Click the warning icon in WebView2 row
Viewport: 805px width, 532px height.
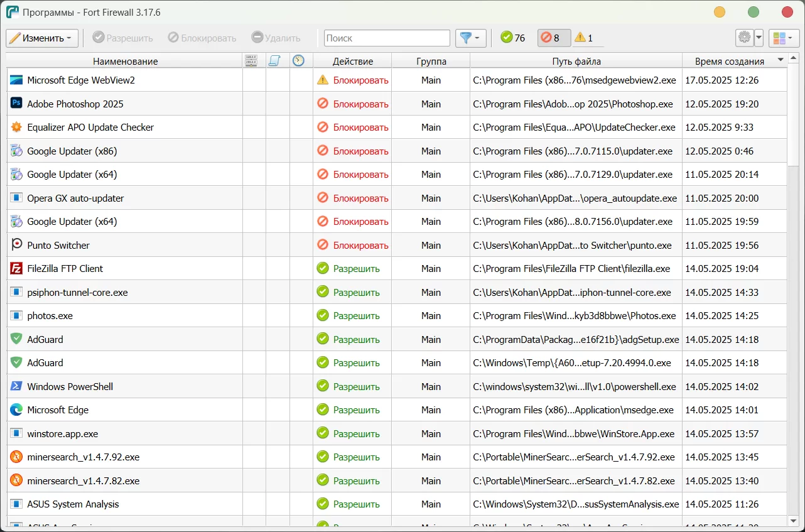(323, 80)
